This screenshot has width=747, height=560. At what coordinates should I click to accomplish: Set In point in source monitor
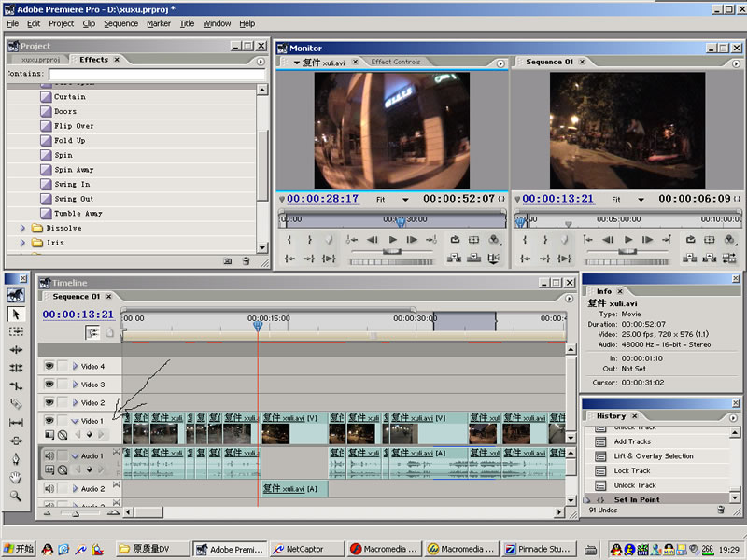pos(289,240)
